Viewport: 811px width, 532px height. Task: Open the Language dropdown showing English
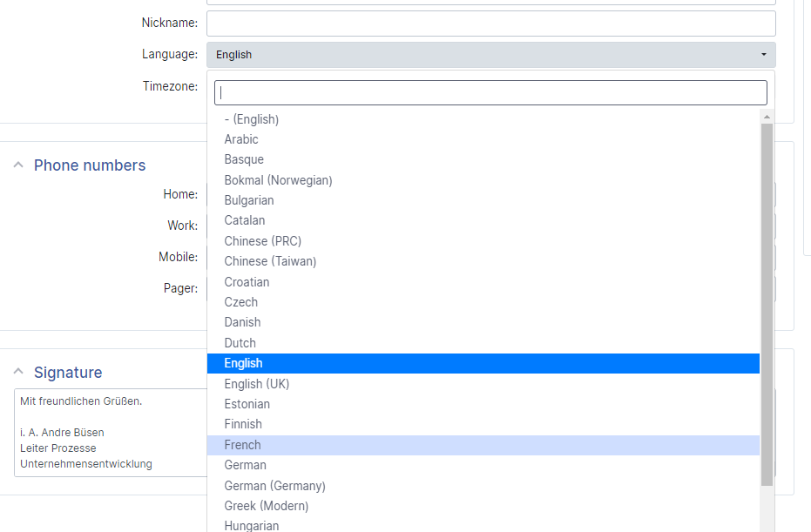[x=490, y=55]
